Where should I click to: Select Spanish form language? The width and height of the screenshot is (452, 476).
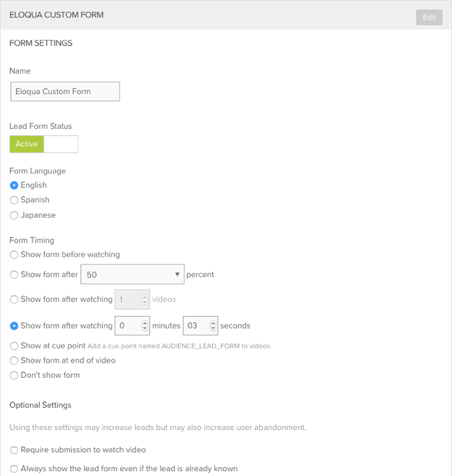click(x=14, y=200)
